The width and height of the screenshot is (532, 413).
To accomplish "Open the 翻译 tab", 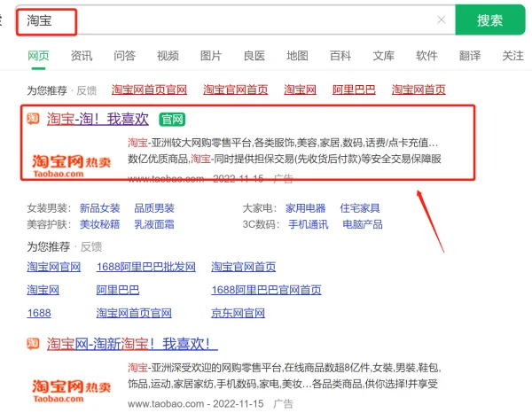I will 470,56.
